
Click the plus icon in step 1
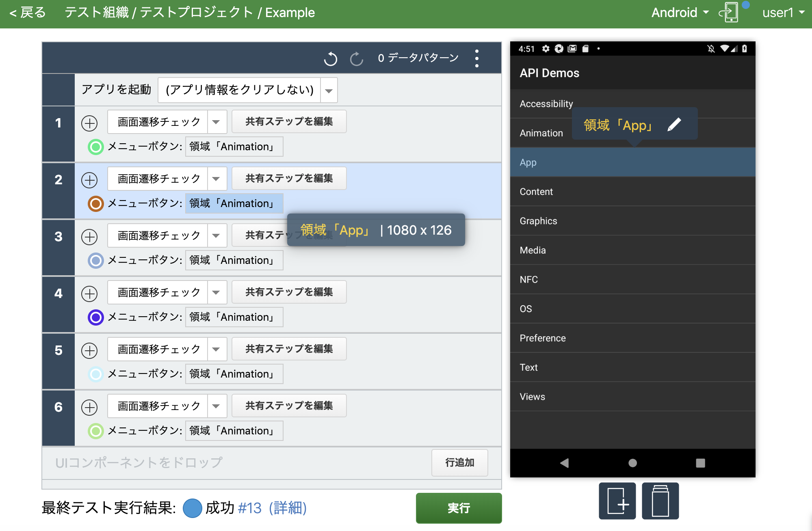tap(89, 123)
